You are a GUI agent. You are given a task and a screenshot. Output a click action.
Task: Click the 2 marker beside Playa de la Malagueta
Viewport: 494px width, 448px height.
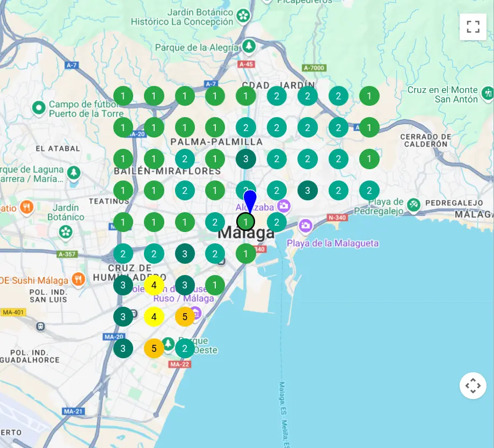(x=277, y=221)
